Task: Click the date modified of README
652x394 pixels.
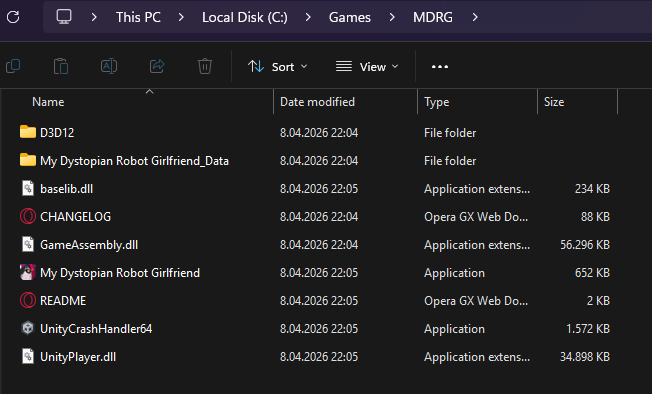Action: (319, 300)
